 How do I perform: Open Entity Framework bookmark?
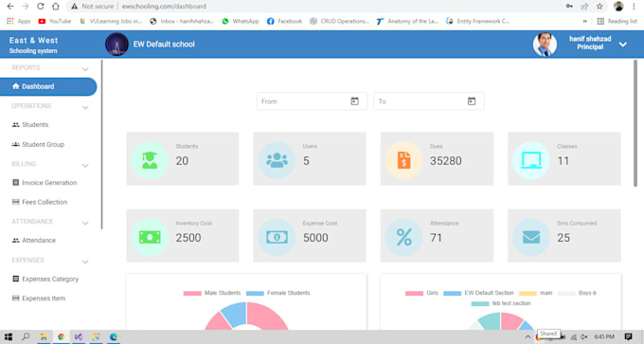click(x=478, y=21)
